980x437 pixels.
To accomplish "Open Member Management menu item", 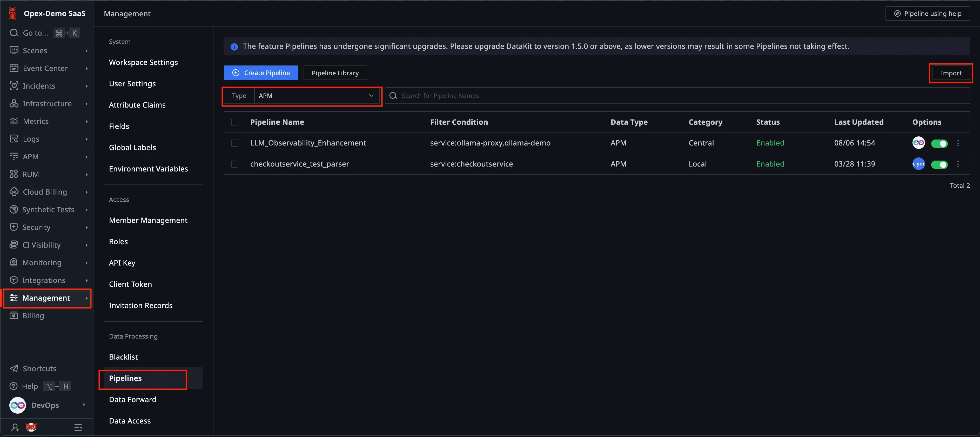I will (148, 220).
